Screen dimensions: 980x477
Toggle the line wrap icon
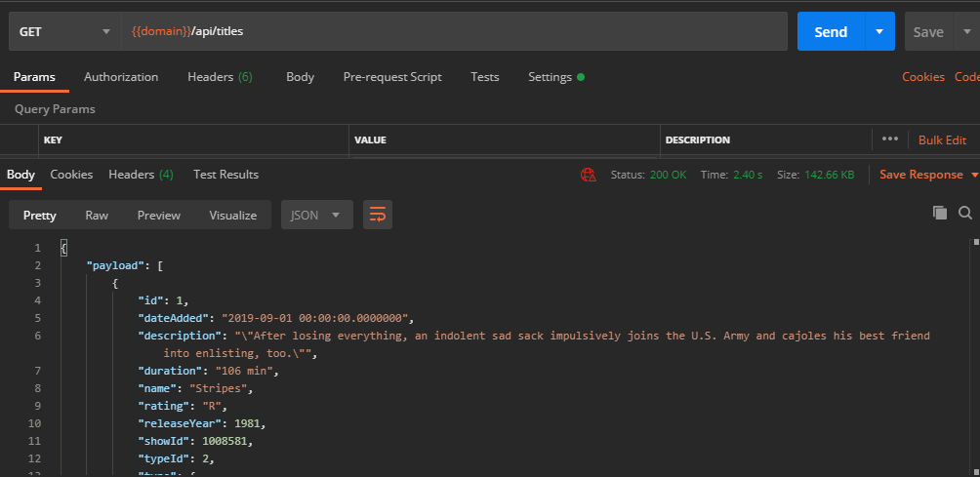(x=378, y=215)
